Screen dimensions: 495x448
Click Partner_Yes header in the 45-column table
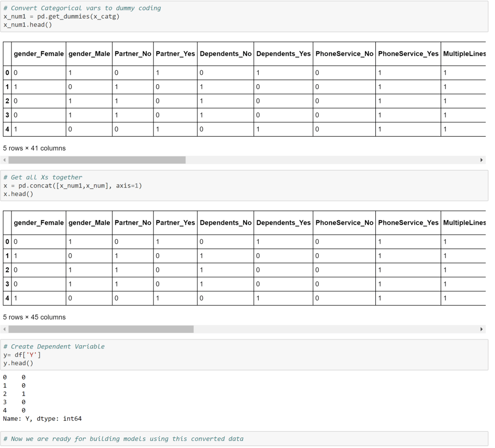click(x=175, y=223)
